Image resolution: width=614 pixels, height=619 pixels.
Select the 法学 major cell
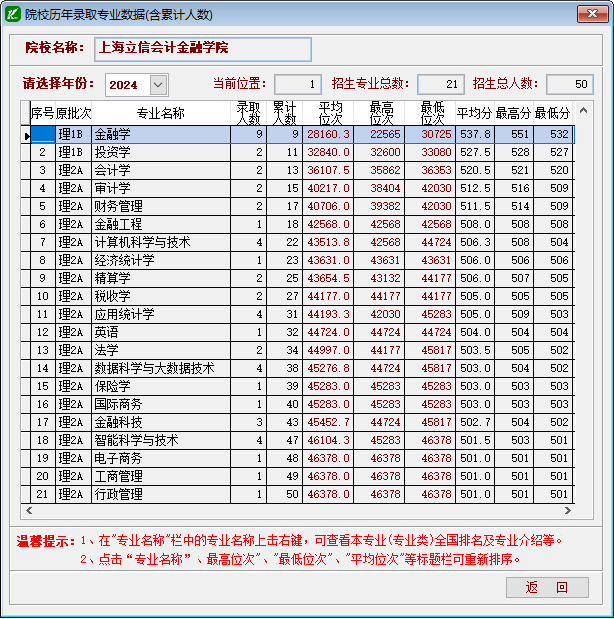tap(161, 351)
